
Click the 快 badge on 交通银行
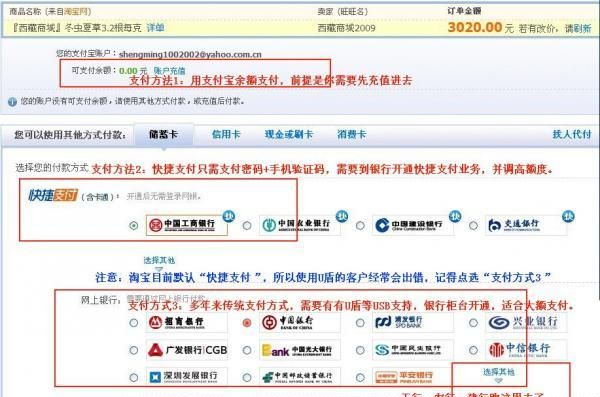pos(568,216)
